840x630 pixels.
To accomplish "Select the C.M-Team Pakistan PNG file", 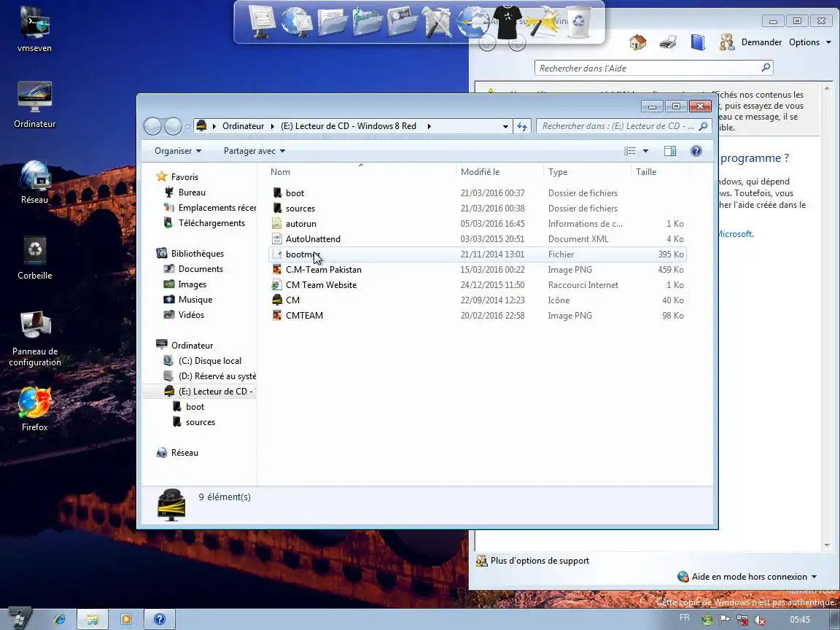I will (x=323, y=270).
